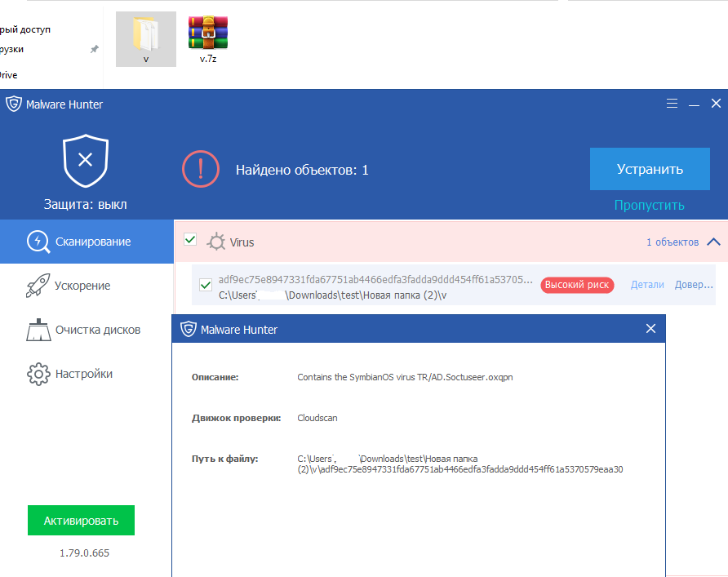Click the virus bug category icon
Screen dimensions: 728x577
pyautogui.click(x=216, y=242)
